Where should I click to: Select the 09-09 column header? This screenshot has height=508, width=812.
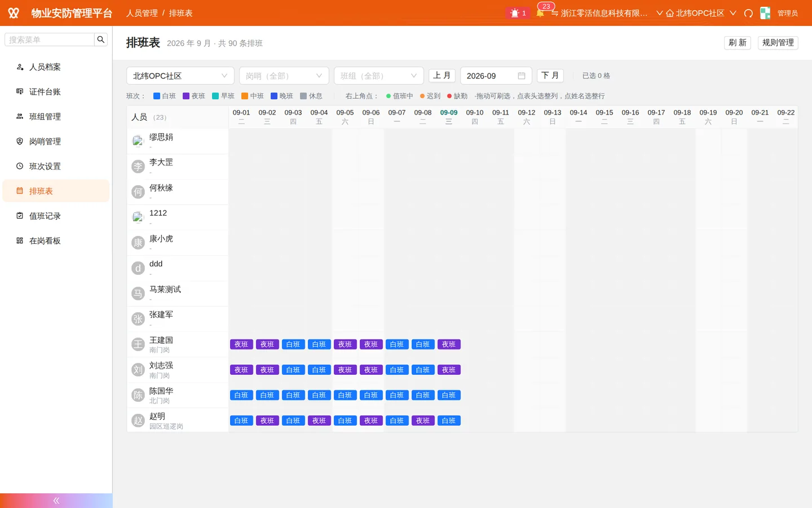[x=449, y=117]
